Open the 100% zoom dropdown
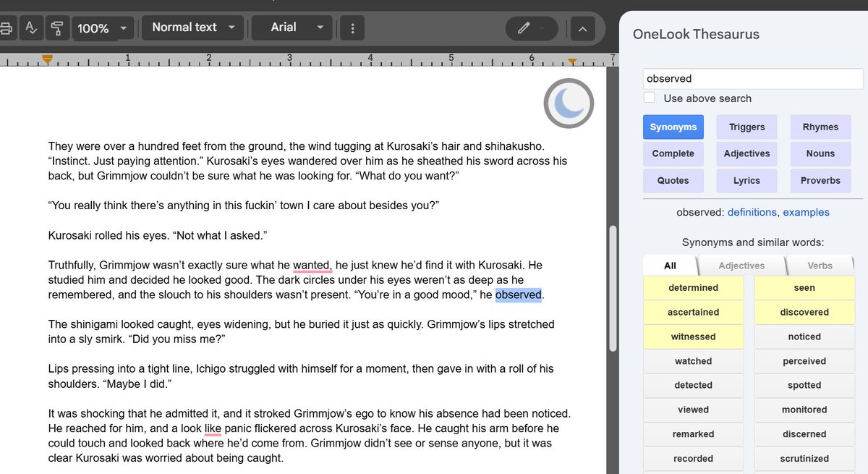The width and height of the screenshot is (868, 474). pos(102,28)
